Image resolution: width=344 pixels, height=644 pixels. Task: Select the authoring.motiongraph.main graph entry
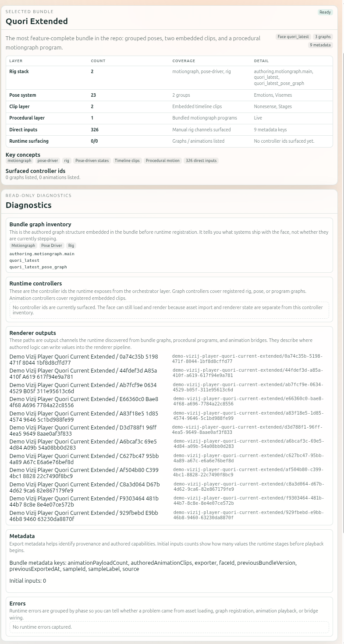pos(42,253)
